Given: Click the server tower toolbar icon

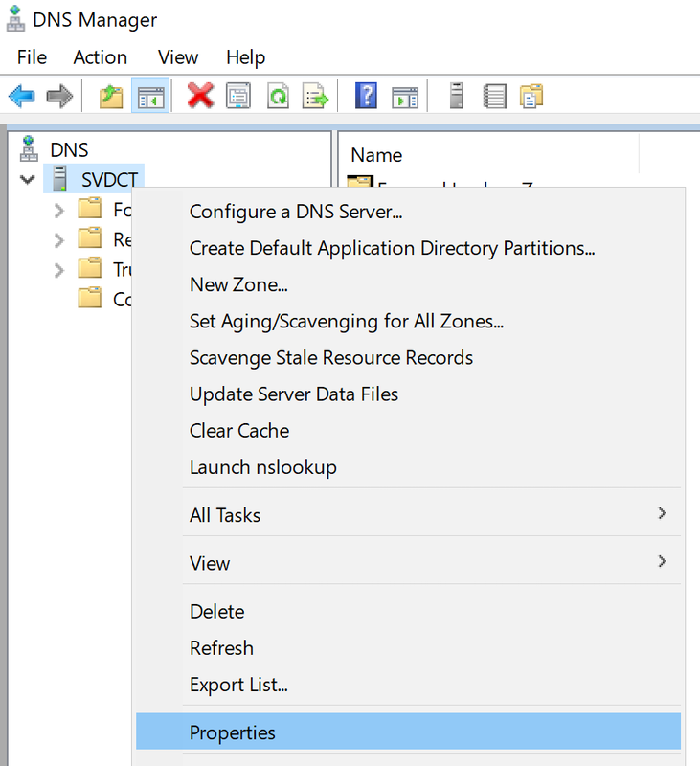Looking at the screenshot, I should pos(456,95).
